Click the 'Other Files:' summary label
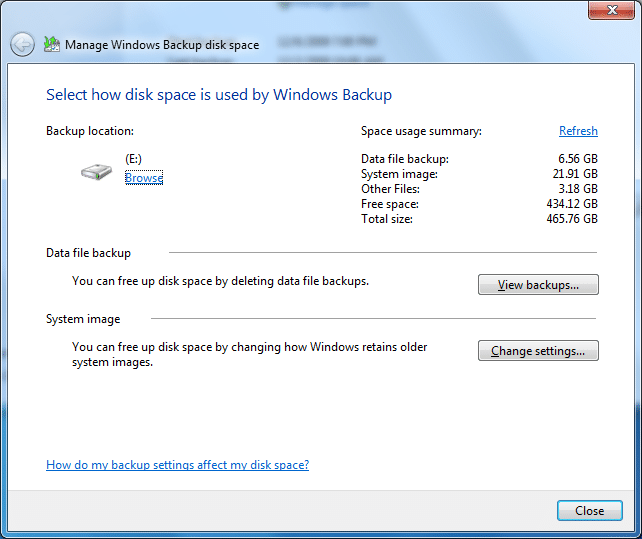The image size is (642, 539). (390, 189)
